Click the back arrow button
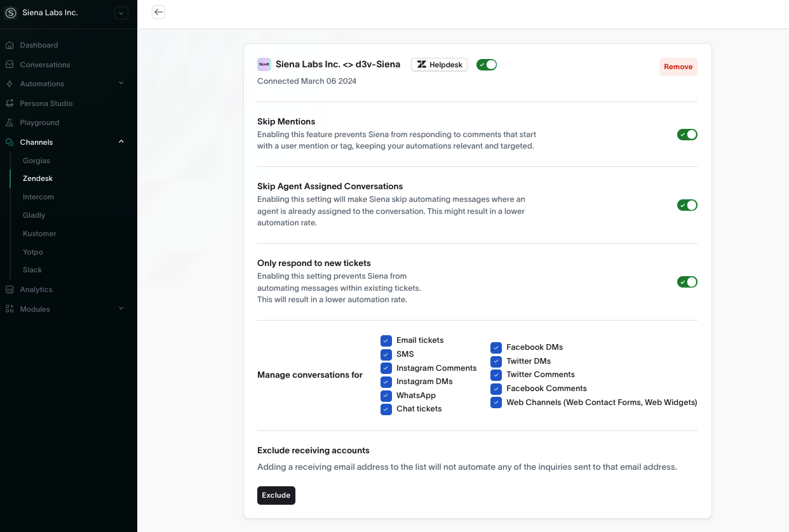789x532 pixels. coord(159,12)
